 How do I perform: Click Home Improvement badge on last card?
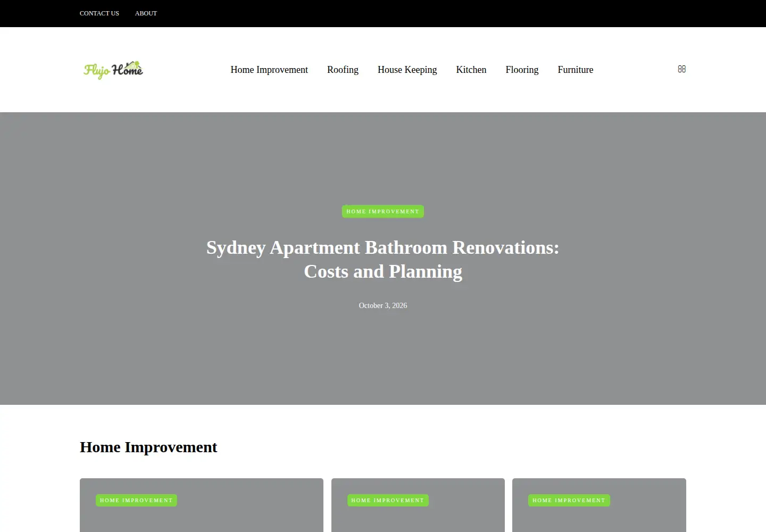tap(569, 500)
